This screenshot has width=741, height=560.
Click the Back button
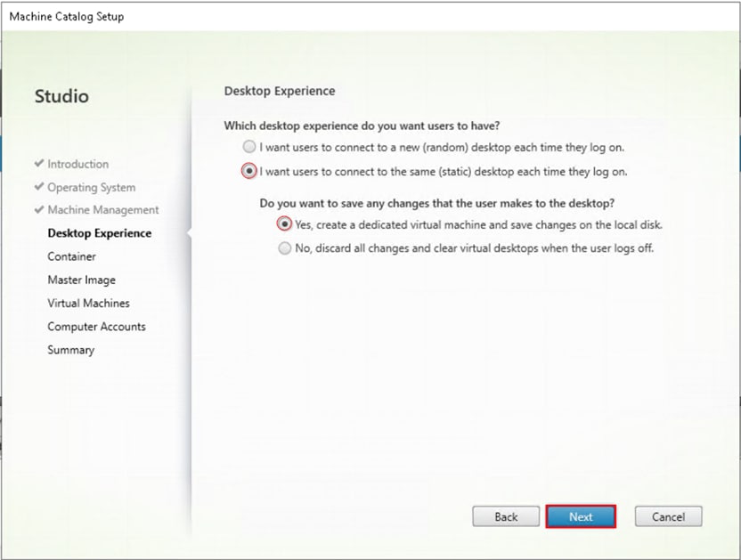coord(506,516)
